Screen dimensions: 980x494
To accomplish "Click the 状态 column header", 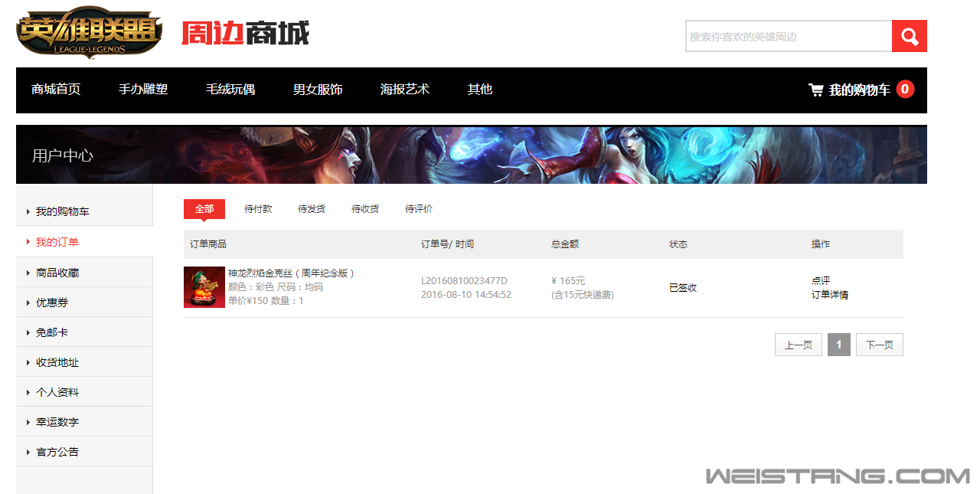I will [x=678, y=244].
